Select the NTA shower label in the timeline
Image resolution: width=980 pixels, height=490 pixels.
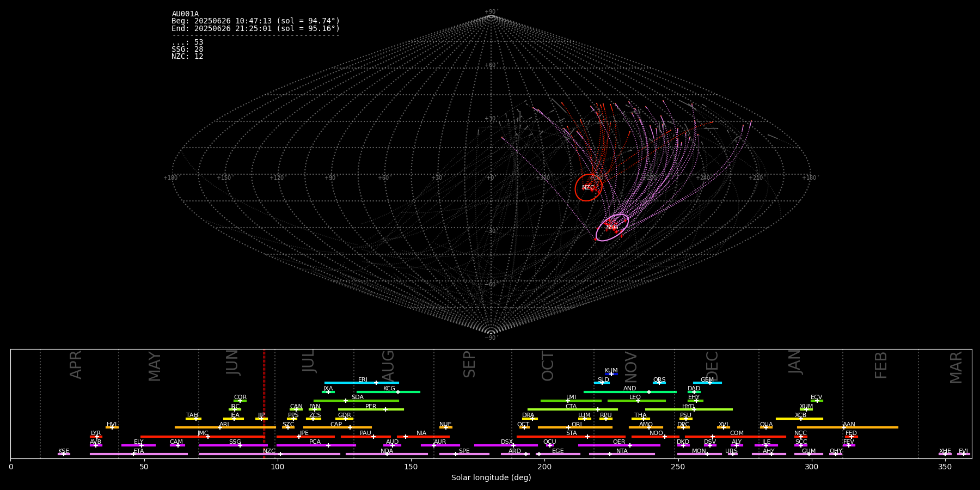click(622, 451)
